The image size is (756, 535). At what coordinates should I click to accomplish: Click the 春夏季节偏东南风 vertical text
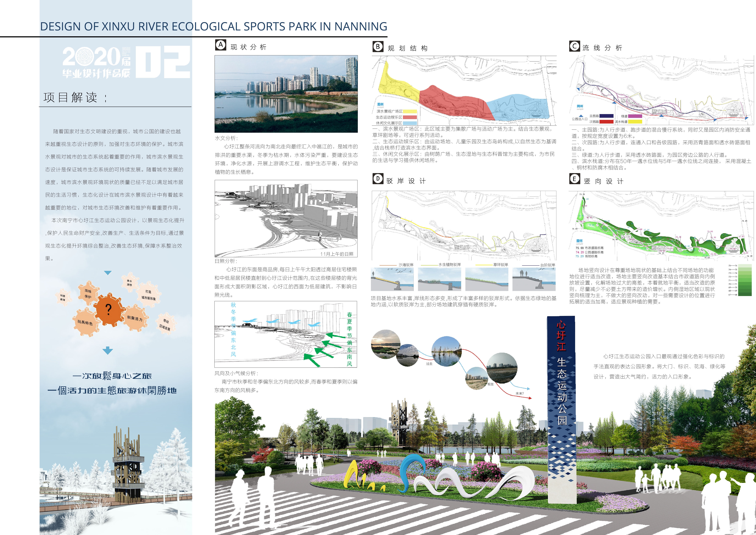[349, 339]
